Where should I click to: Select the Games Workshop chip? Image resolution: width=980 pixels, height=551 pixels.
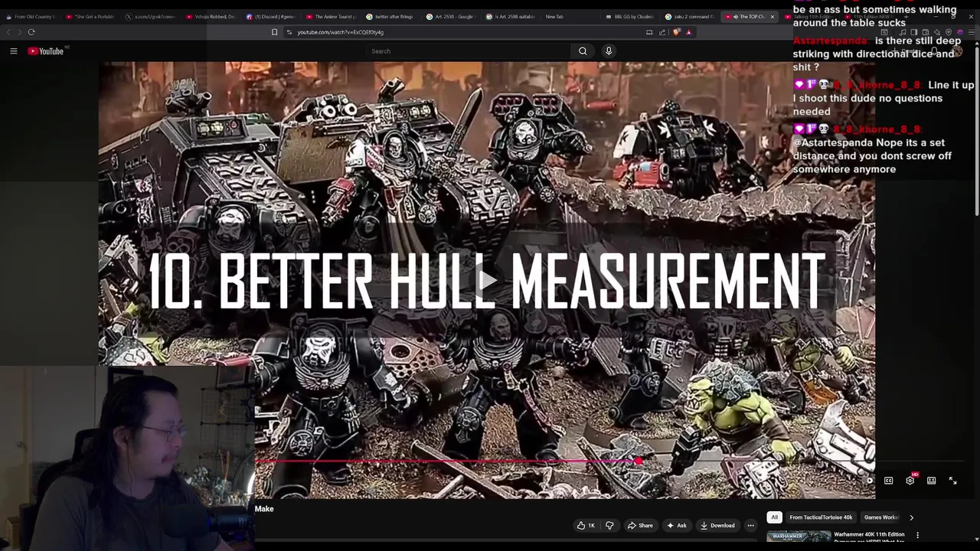click(x=881, y=517)
